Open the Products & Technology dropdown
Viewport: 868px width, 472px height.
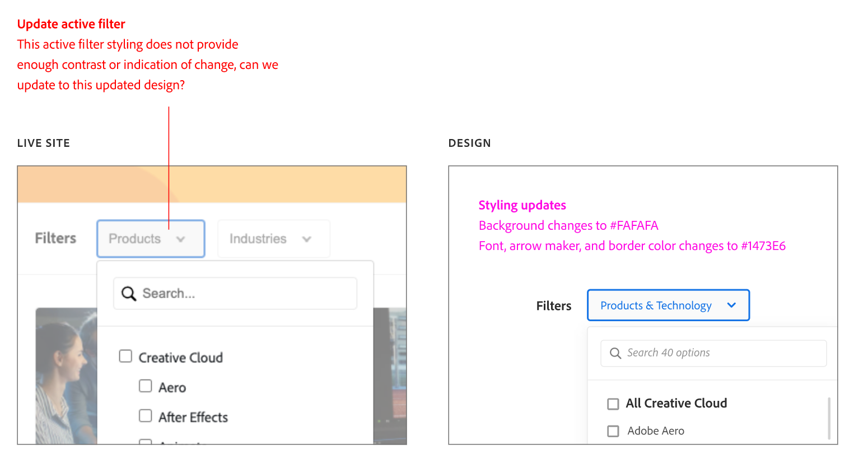tap(668, 305)
